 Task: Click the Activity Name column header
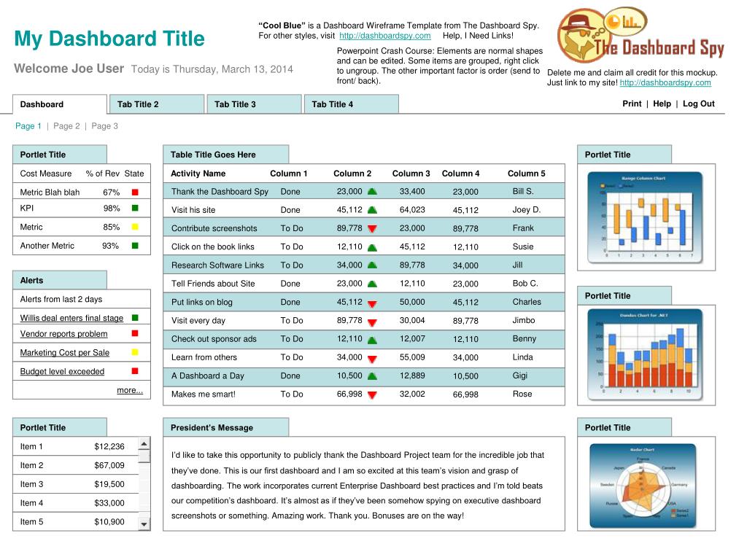(x=198, y=174)
